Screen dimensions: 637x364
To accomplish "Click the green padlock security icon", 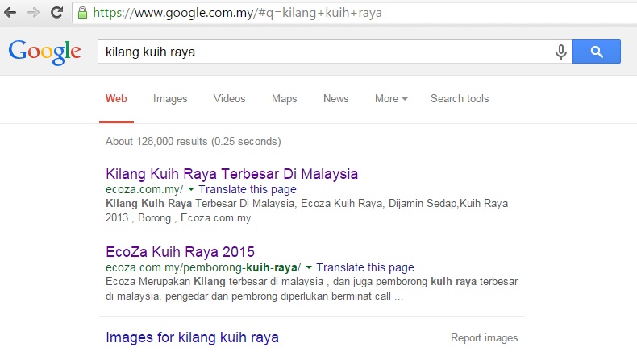I will [x=82, y=13].
